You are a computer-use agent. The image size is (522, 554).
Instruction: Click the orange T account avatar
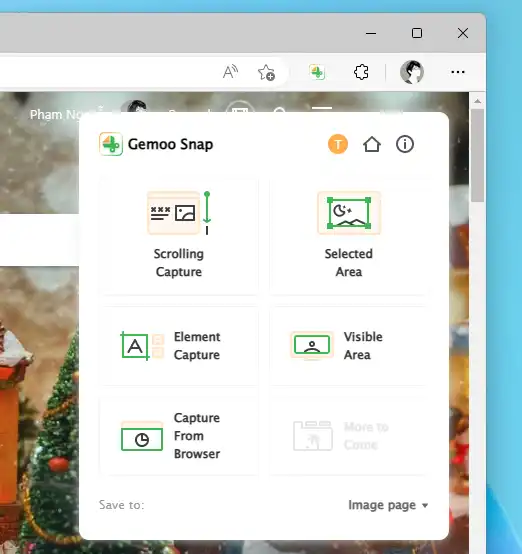[x=338, y=144]
